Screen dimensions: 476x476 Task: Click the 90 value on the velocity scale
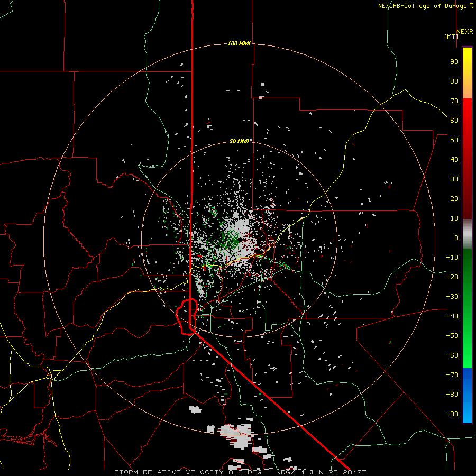click(454, 62)
